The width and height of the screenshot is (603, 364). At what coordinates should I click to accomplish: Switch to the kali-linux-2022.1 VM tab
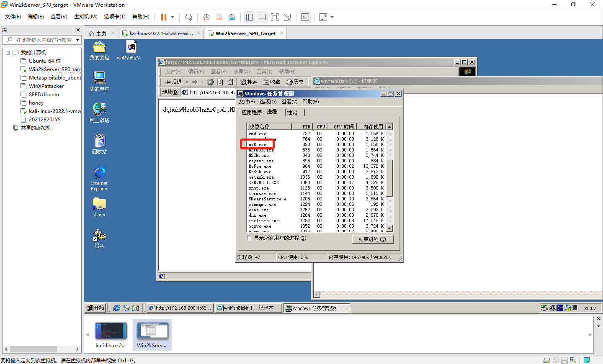161,33
